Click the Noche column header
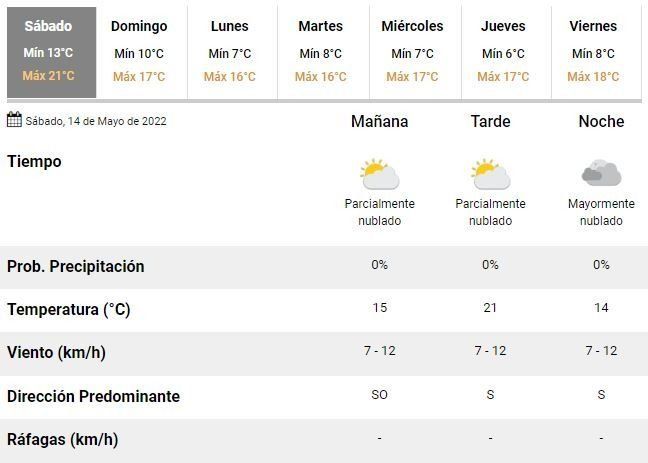The width and height of the screenshot is (648, 463). (601, 122)
